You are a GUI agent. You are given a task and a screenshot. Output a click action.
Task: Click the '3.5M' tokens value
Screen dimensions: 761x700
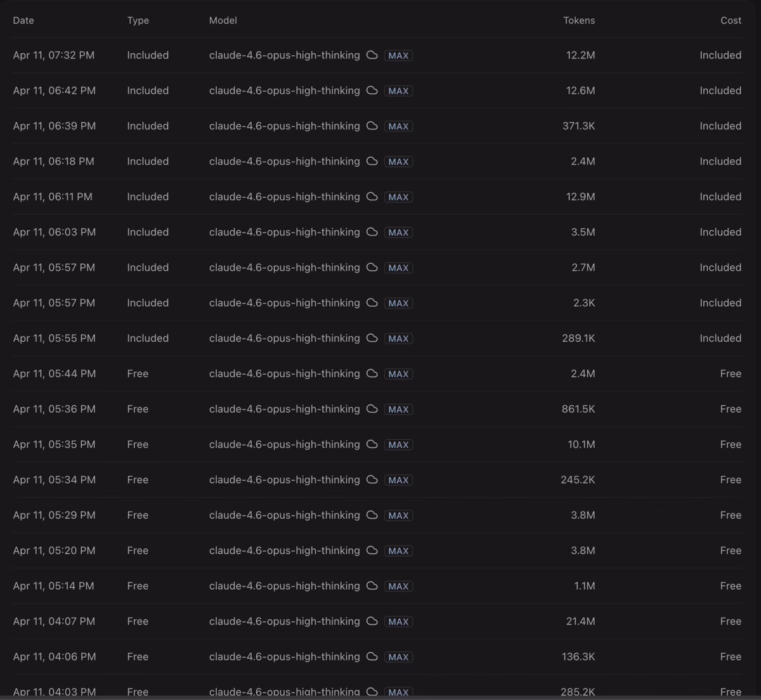[x=583, y=232]
